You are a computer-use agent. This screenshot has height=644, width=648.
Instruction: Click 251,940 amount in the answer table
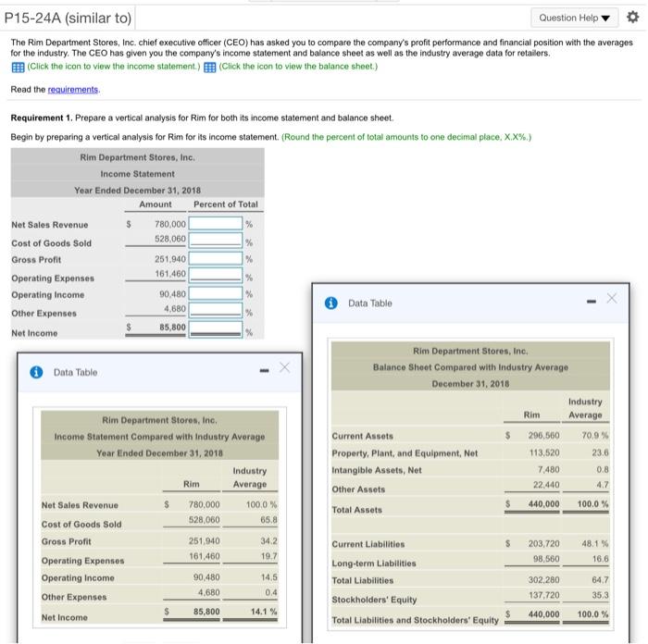click(170, 259)
